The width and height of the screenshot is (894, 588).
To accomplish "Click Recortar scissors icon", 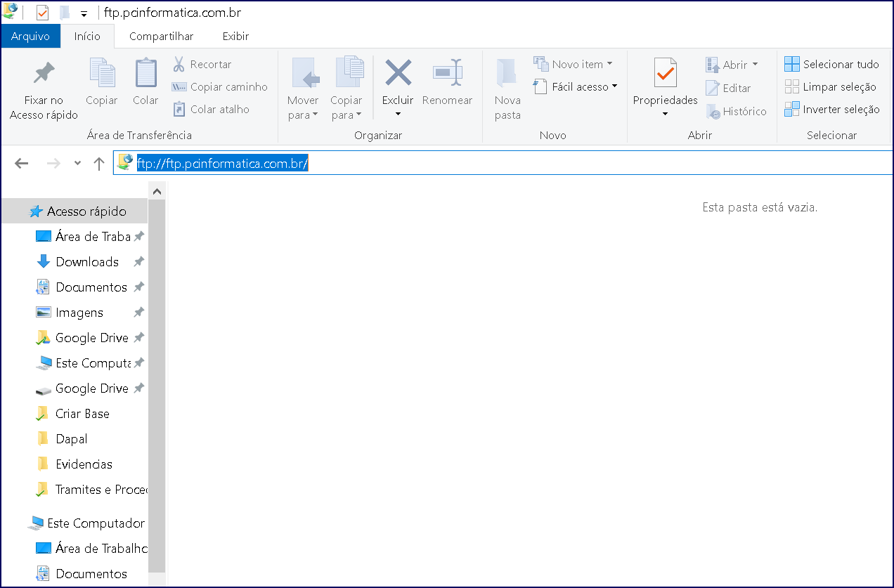I will [179, 64].
